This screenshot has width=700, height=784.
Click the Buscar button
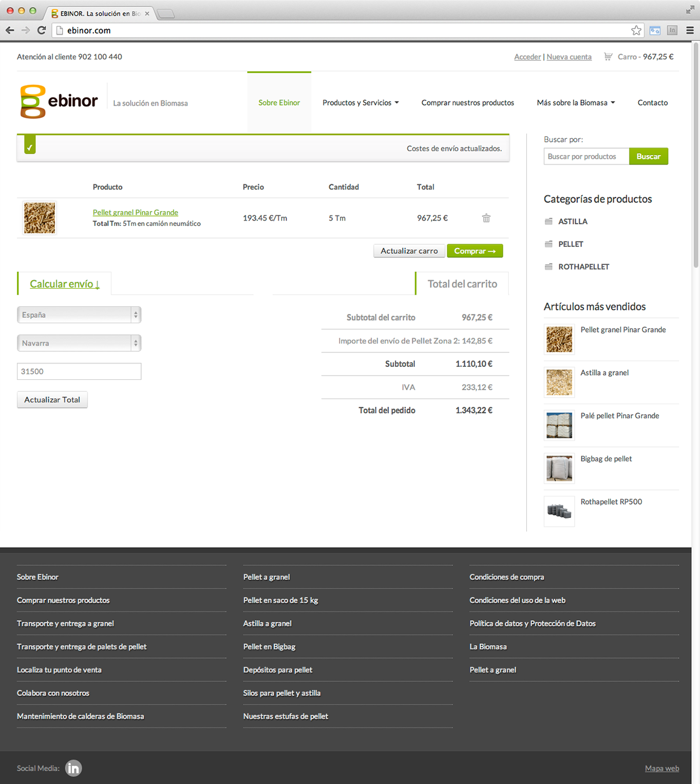pos(649,156)
